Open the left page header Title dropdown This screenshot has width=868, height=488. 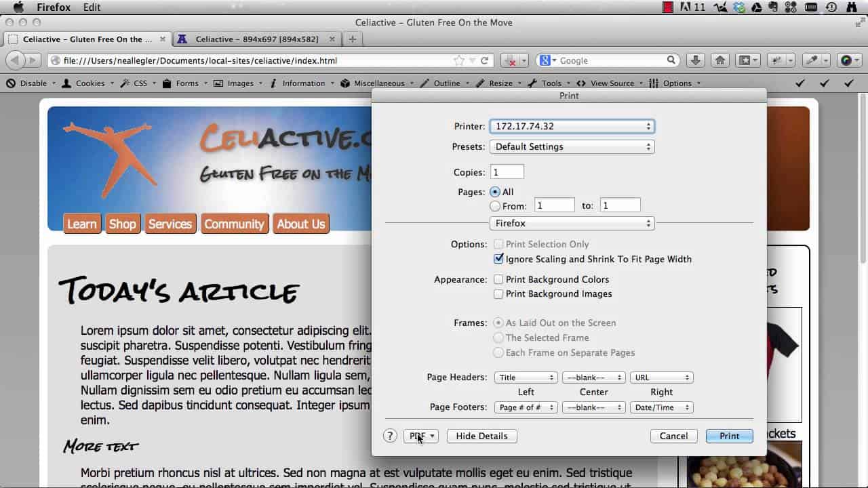pos(526,378)
